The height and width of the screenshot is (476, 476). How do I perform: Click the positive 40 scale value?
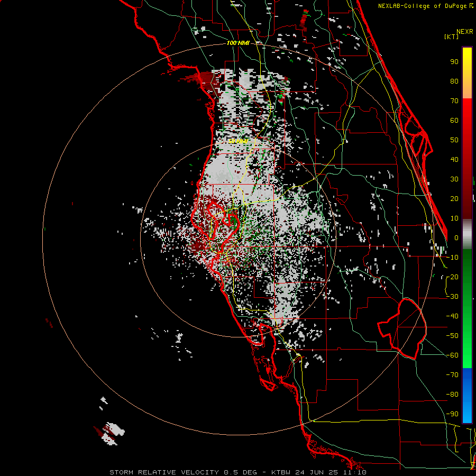point(454,159)
